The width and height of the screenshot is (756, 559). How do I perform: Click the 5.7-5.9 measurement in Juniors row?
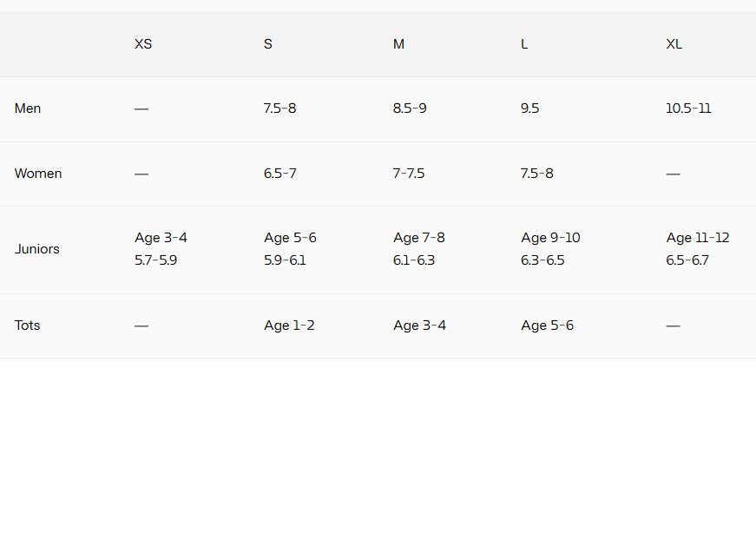[x=156, y=260]
